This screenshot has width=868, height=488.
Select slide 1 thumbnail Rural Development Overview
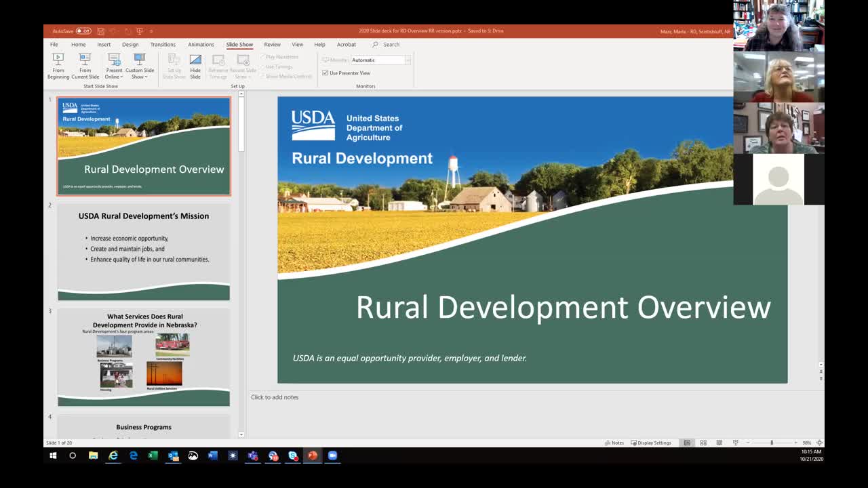click(x=144, y=146)
